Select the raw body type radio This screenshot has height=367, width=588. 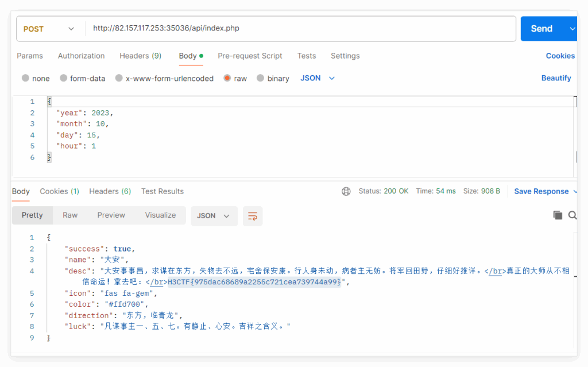point(228,78)
